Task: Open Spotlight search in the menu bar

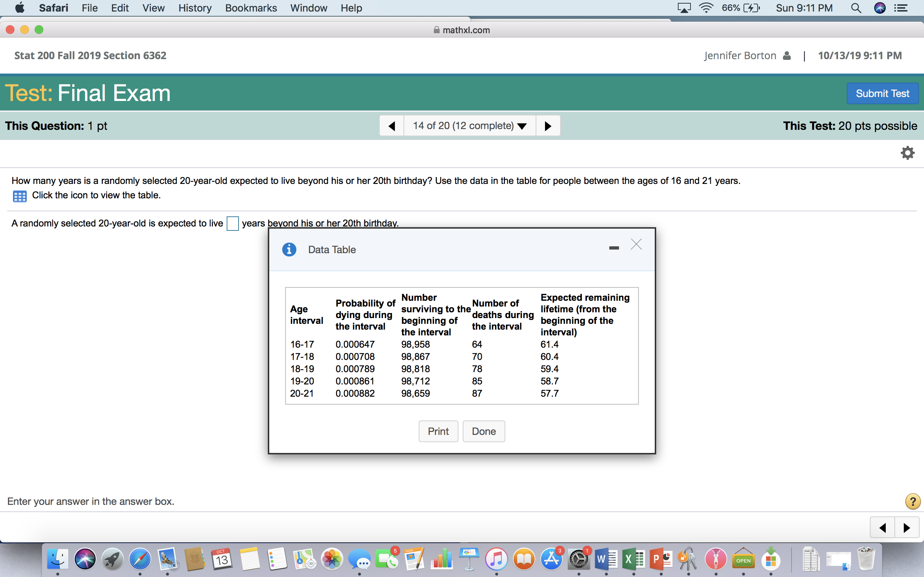Action: [x=856, y=8]
